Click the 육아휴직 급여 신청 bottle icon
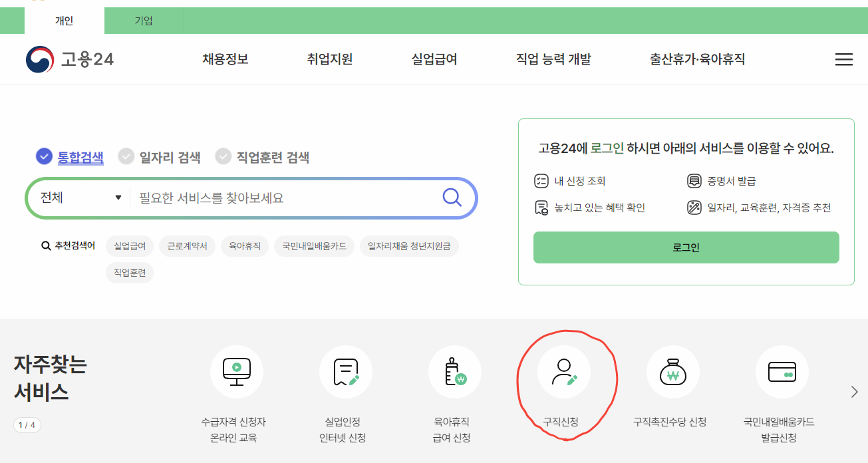Screen dimensions: 868x463 454,372
